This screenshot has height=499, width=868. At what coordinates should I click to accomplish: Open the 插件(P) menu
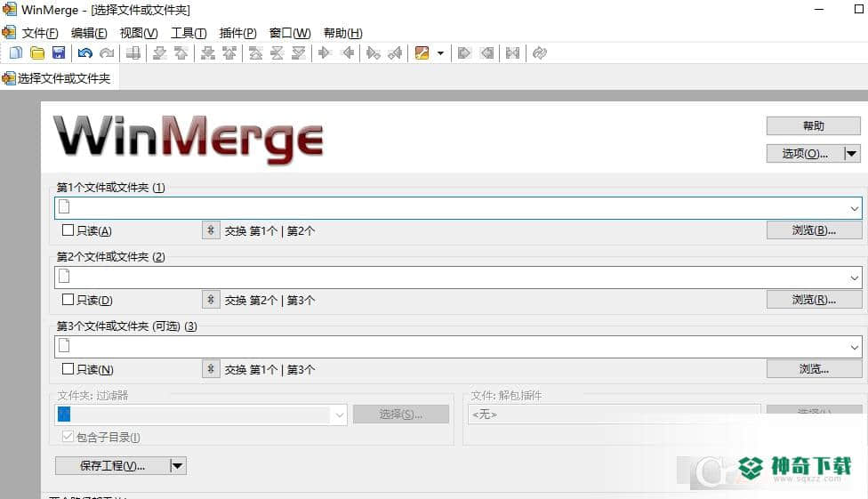(238, 33)
